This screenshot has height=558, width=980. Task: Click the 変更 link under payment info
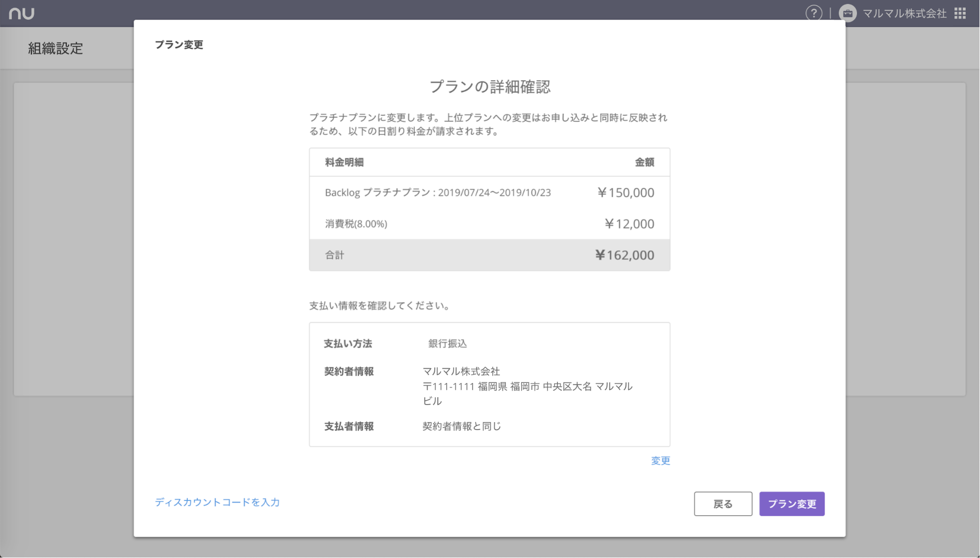(x=660, y=460)
